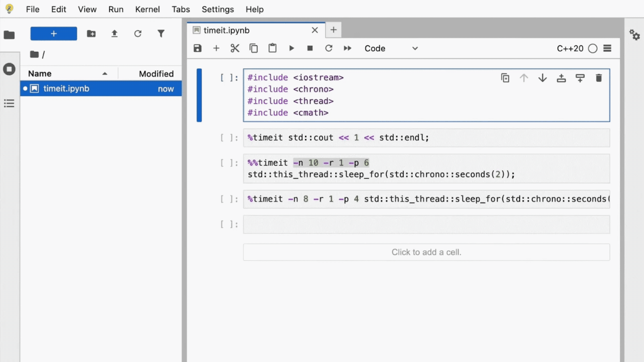Click to add a cell

click(426, 252)
